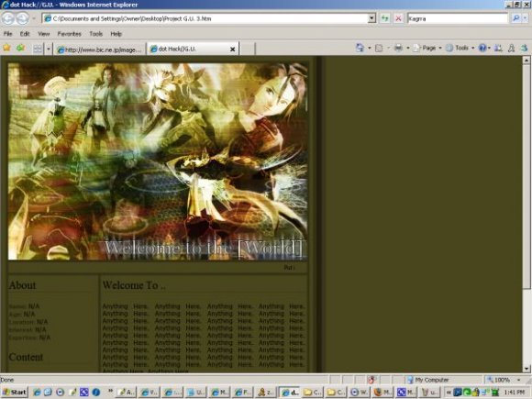Open the Tools command bar menu

[460, 48]
